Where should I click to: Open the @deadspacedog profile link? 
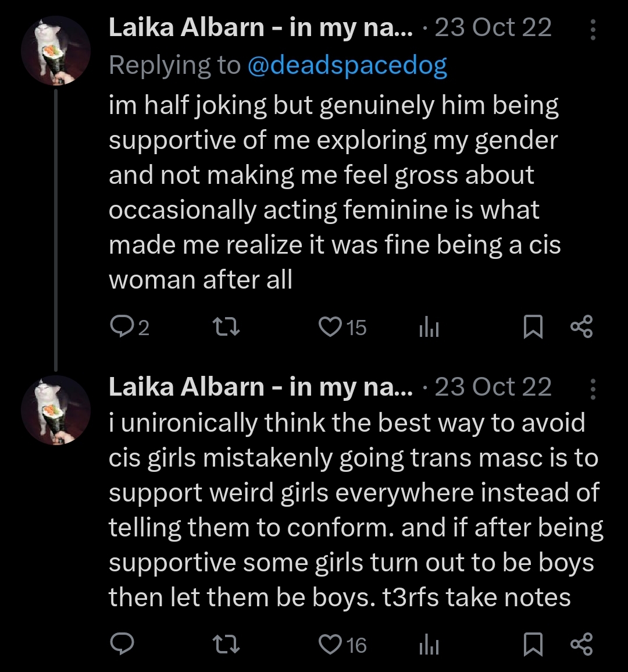[x=347, y=66]
